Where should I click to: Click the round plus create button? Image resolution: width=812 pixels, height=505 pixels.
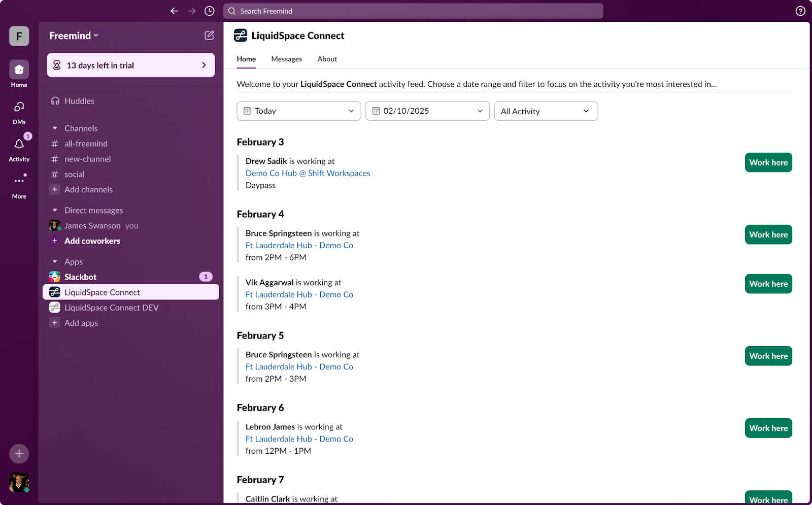[x=19, y=454]
